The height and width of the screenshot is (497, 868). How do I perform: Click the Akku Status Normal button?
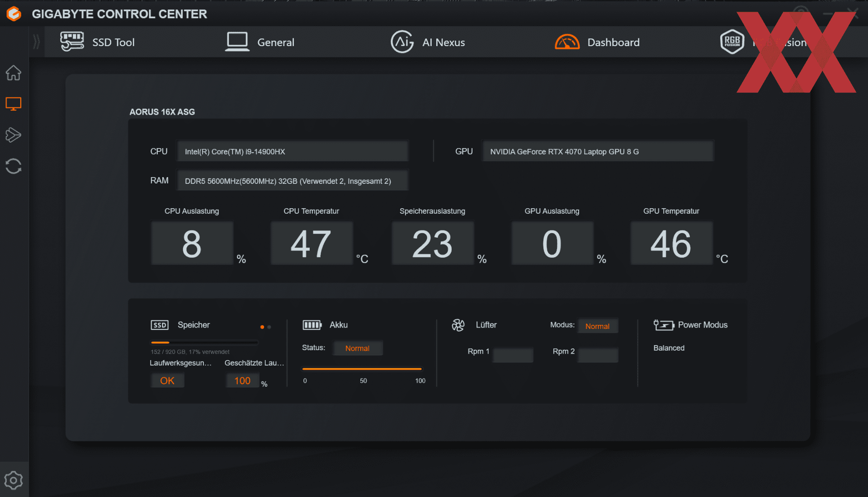point(357,348)
